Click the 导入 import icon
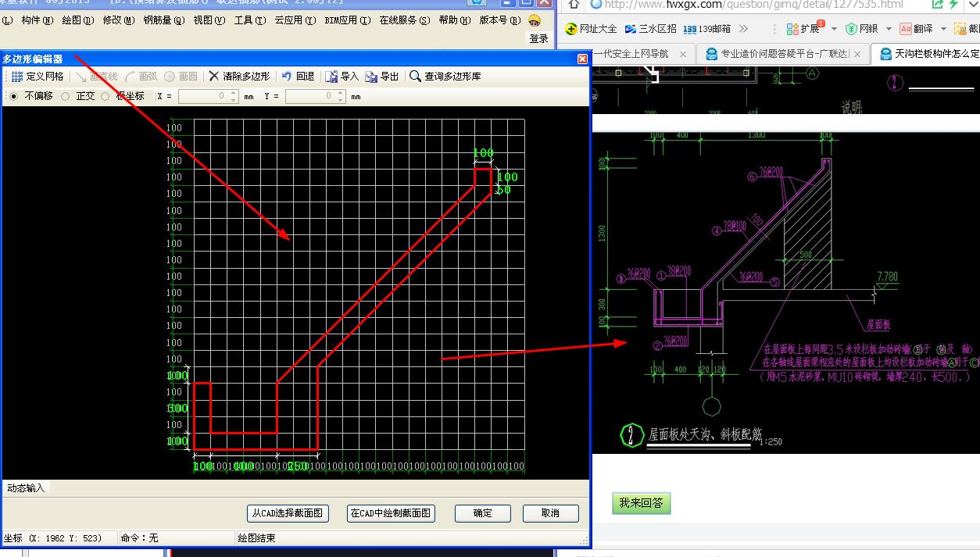The width and height of the screenshot is (980, 557). pos(331,77)
